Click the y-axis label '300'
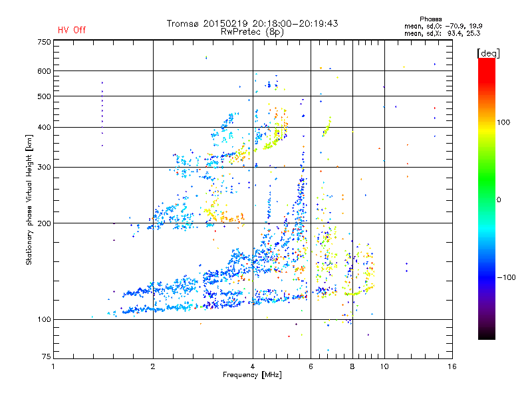The width and height of the screenshot is (532, 399). coord(44,168)
